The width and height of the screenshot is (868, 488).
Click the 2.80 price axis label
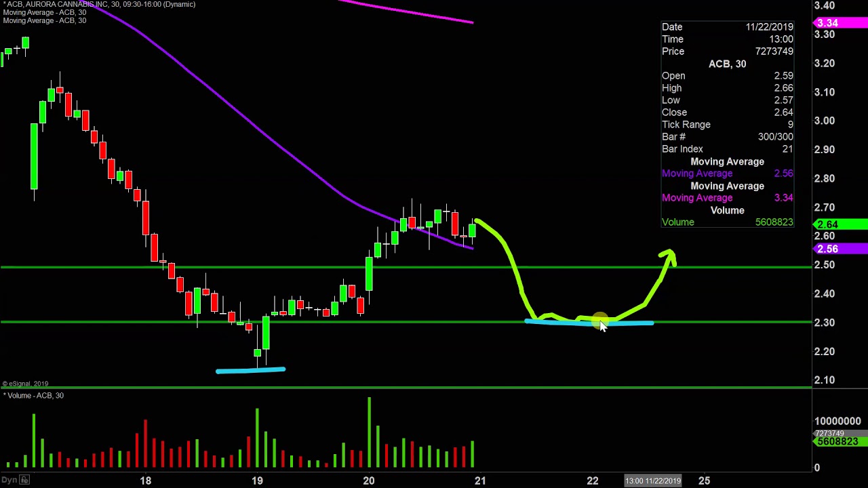click(x=825, y=178)
